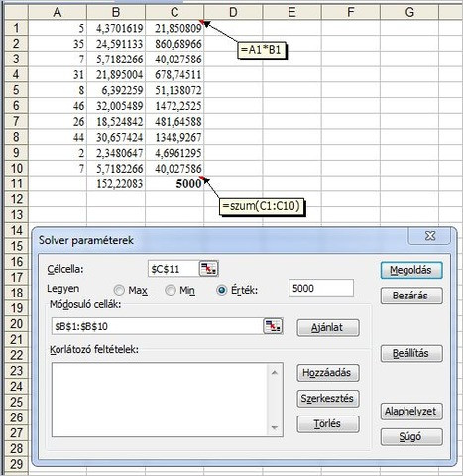Click cell containing 2,3480647

(116, 153)
